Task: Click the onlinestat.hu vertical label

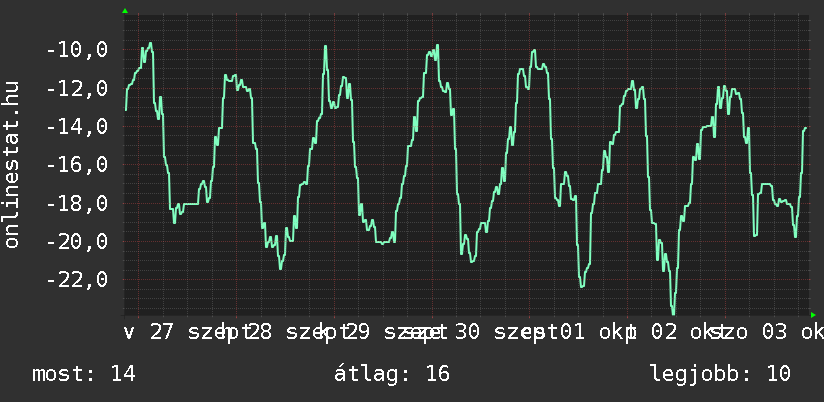Action: click(x=11, y=164)
